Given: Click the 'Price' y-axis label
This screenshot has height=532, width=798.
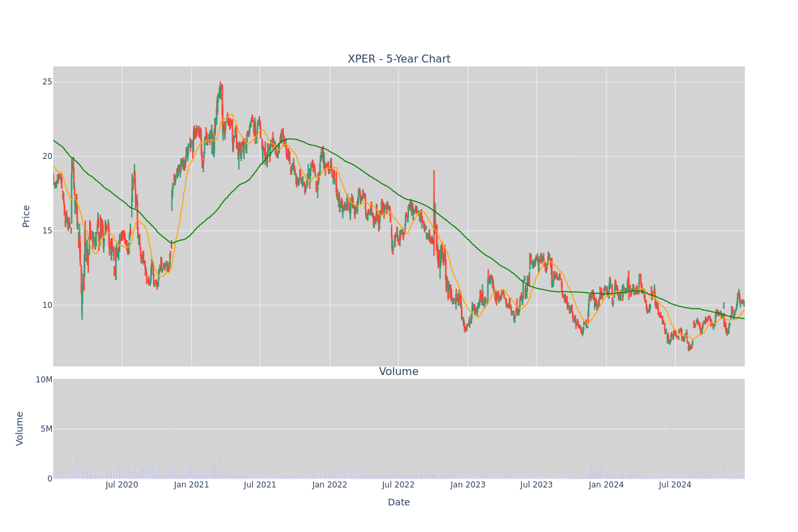Looking at the screenshot, I should click(26, 216).
